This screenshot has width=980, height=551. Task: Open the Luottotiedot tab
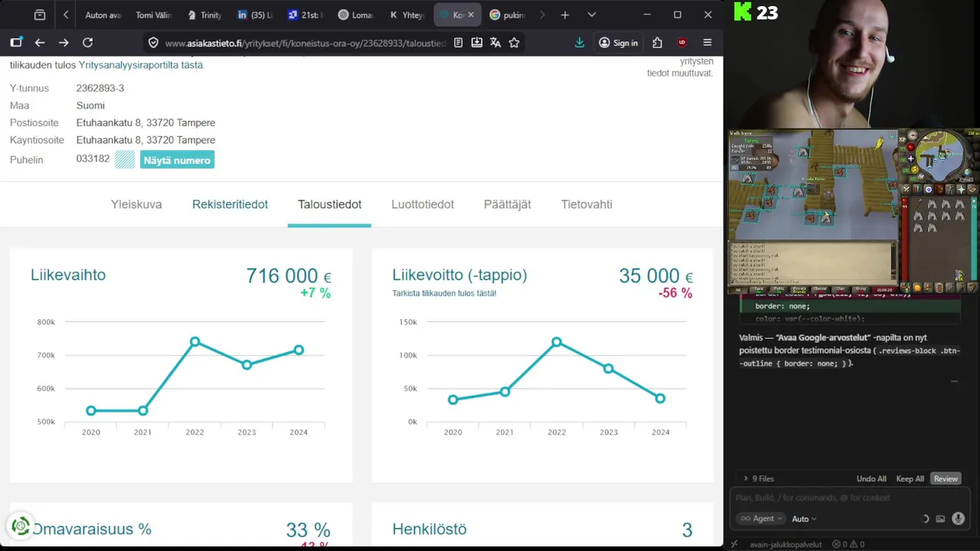[x=423, y=204]
